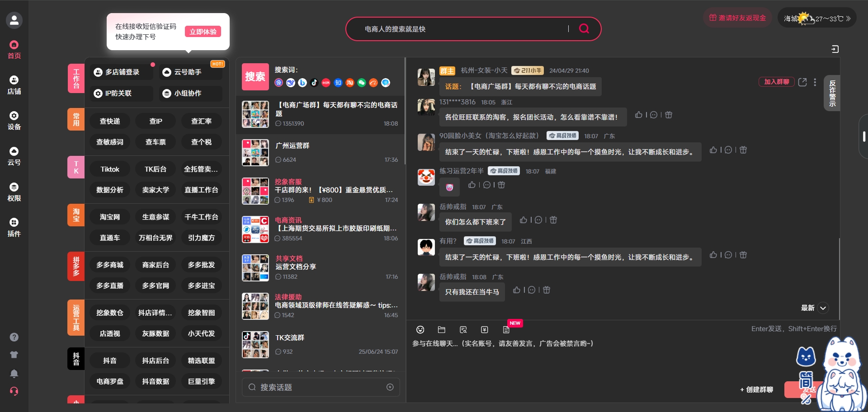Like 131****3816's message about 团长活动

pyautogui.click(x=639, y=115)
